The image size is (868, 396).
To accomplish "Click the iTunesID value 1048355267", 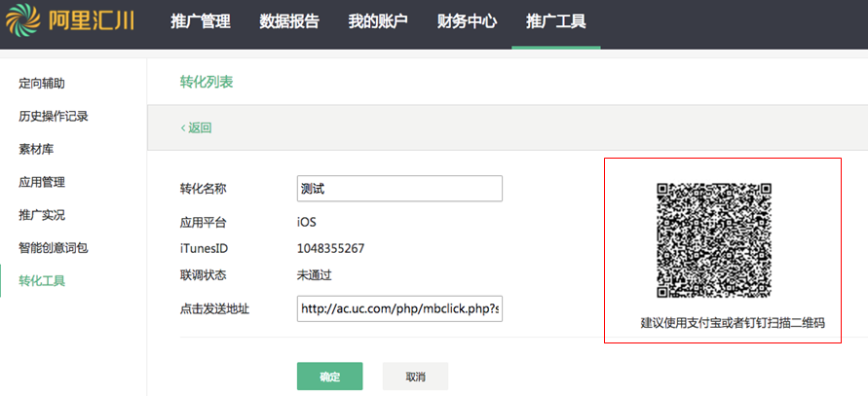I will coord(330,249).
